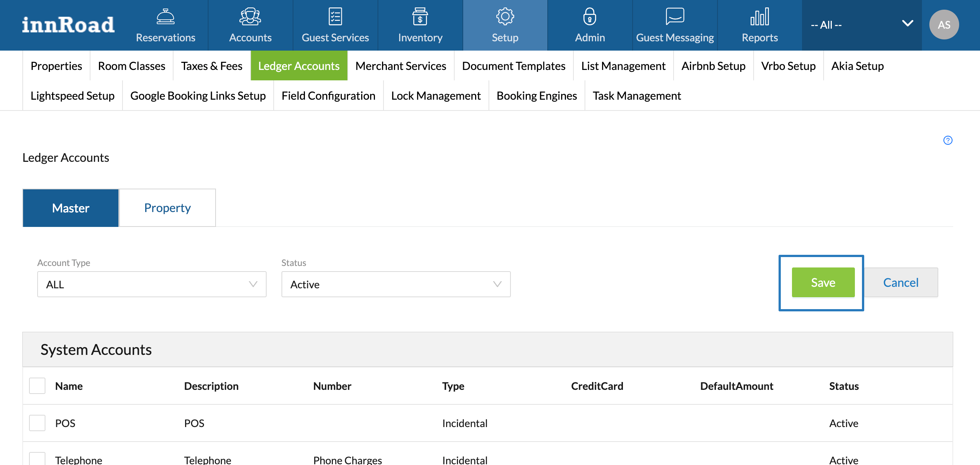Screen dimensions: 980x465
Task: Open Setup via the gear icon
Action: coord(505,17)
